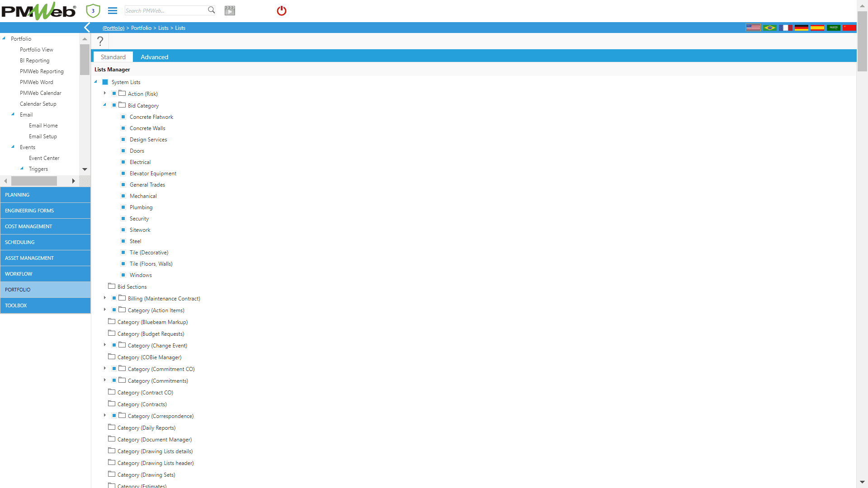Expand Category (Action Items) node
868x488 pixels.
point(105,310)
